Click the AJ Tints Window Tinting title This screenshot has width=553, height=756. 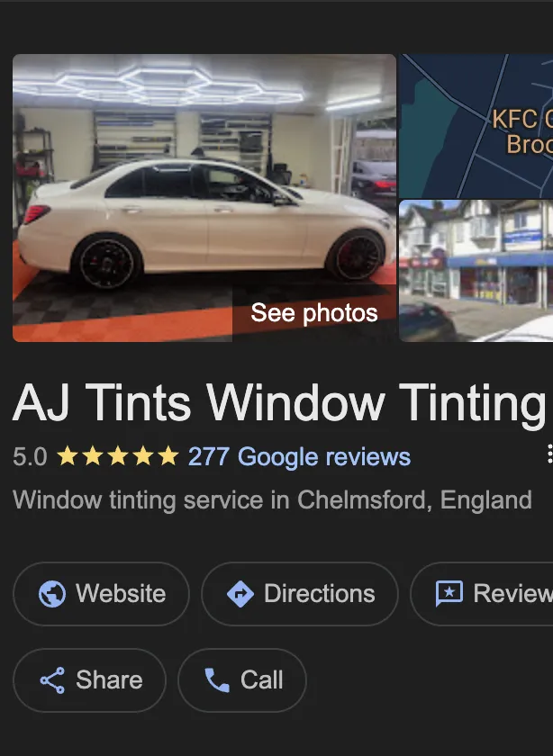279,403
